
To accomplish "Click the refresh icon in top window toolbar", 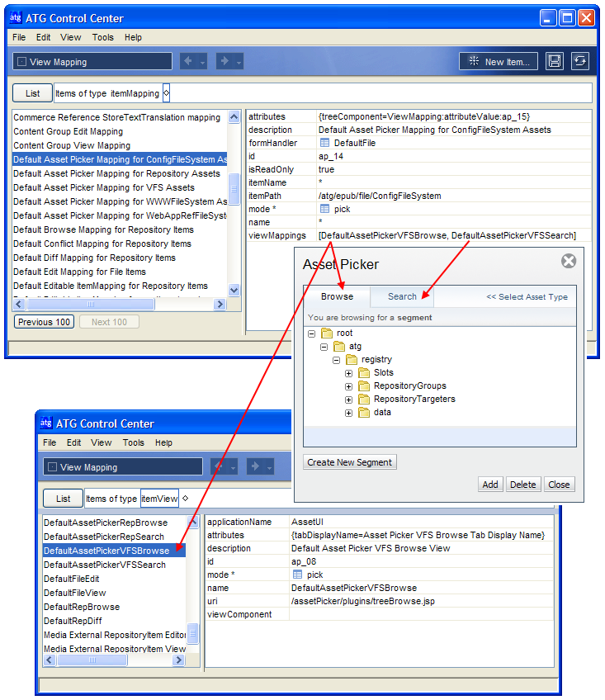I will point(580,61).
